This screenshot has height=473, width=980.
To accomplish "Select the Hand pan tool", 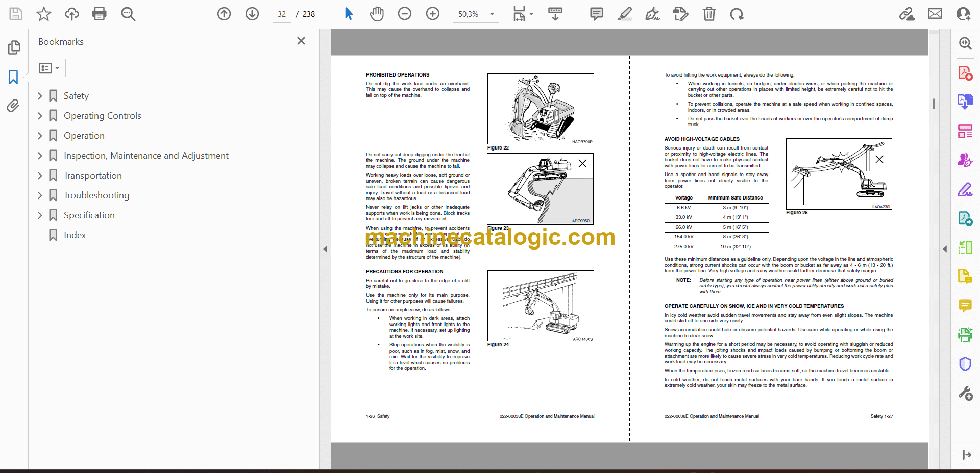I will point(377,14).
